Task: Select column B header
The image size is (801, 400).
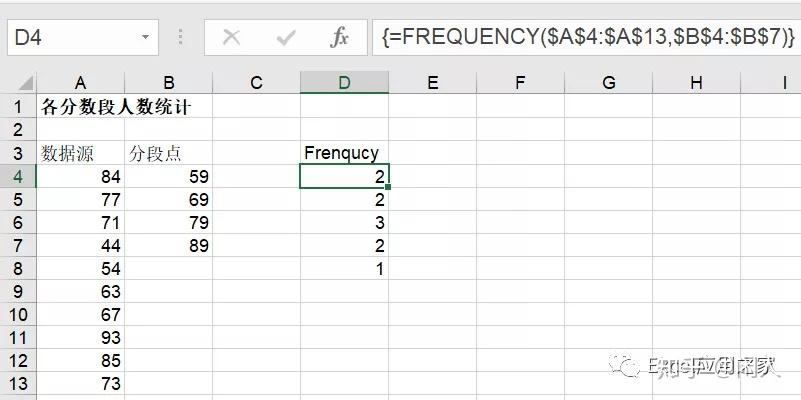Action: click(169, 83)
